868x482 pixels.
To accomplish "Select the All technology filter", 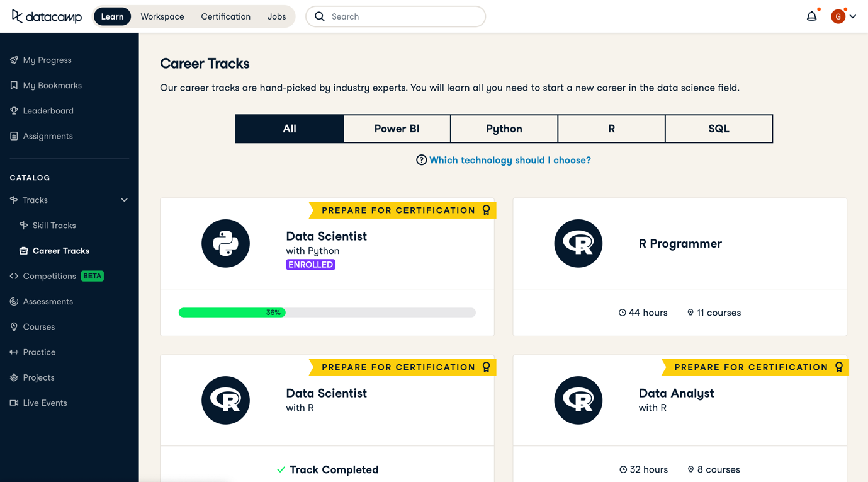I will click(290, 129).
